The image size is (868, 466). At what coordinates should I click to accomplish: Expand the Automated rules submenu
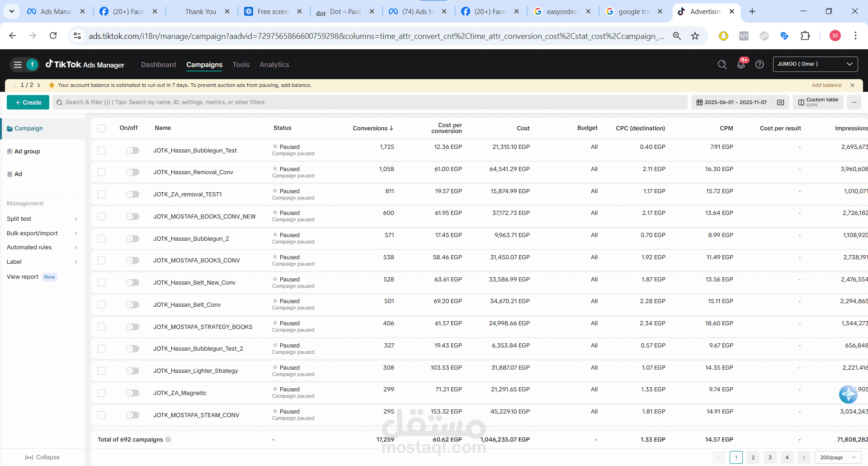[x=42, y=247]
